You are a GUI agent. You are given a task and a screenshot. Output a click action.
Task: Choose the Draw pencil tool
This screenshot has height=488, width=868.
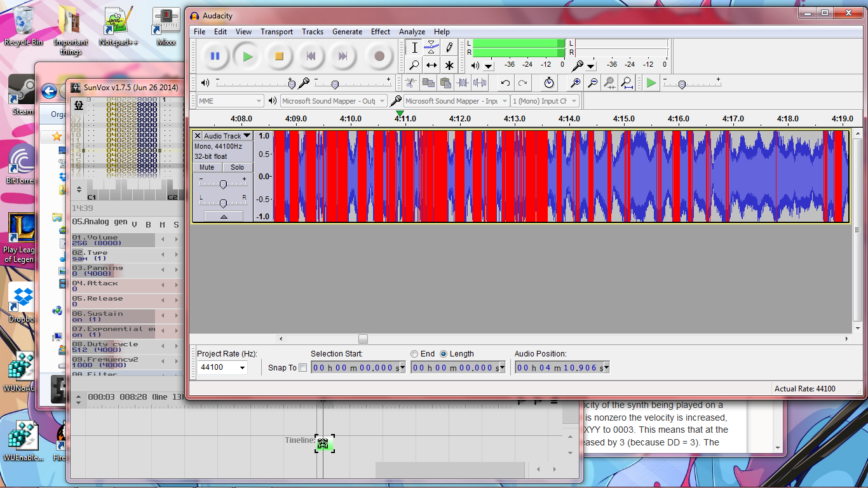point(449,47)
